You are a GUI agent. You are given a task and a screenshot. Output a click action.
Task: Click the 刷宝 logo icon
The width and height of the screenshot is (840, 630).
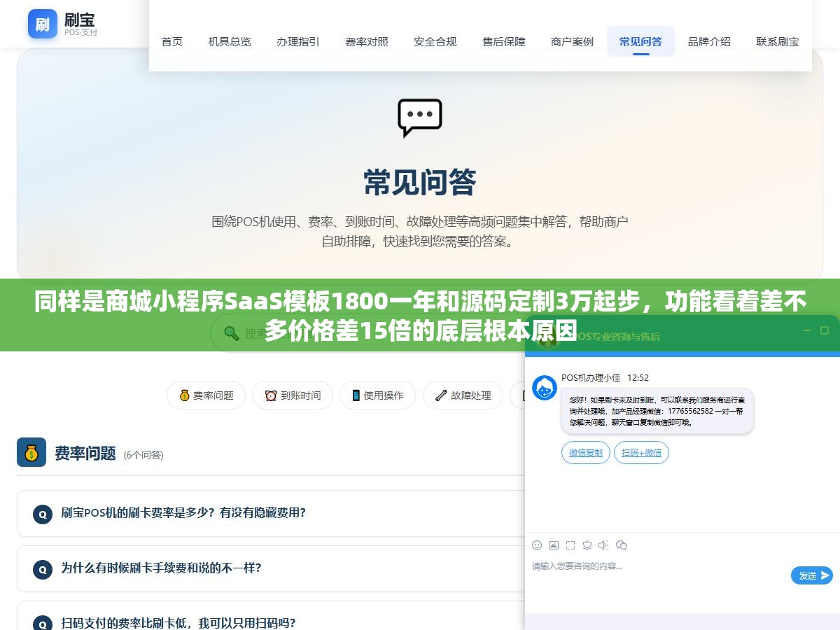43,24
